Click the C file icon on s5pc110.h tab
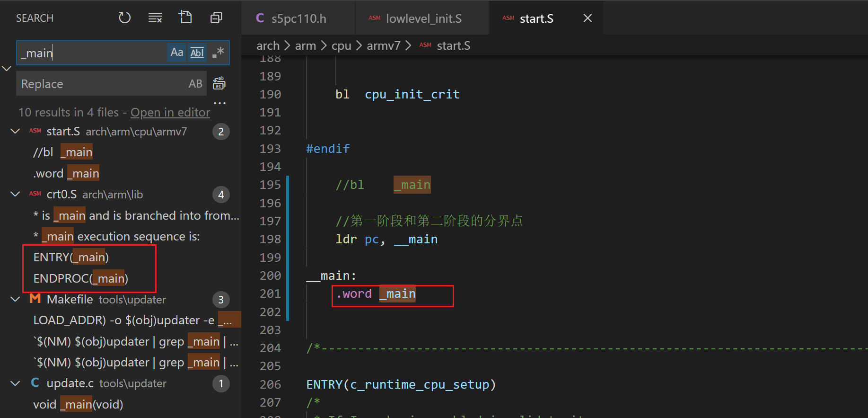 [x=260, y=18]
